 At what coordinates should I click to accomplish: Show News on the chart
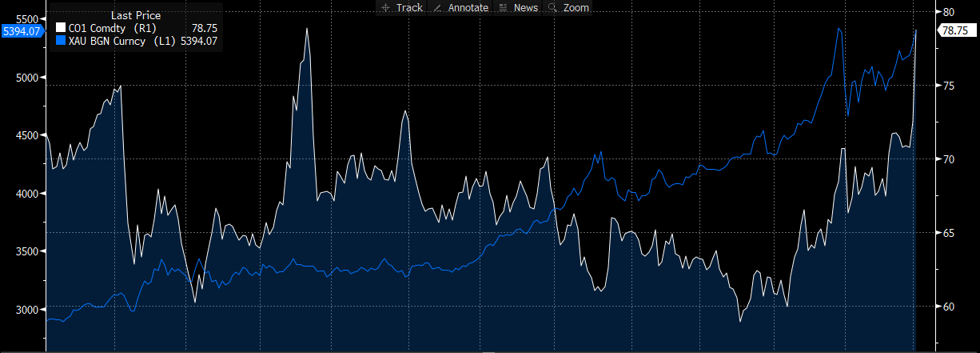pos(525,8)
